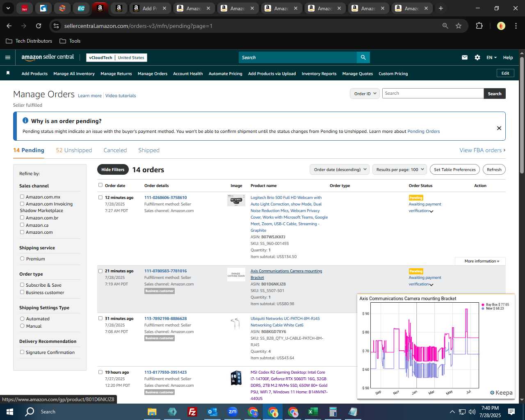This screenshot has width=525, height=420.
Task: Switch to the Shipped tab
Action: (x=149, y=150)
